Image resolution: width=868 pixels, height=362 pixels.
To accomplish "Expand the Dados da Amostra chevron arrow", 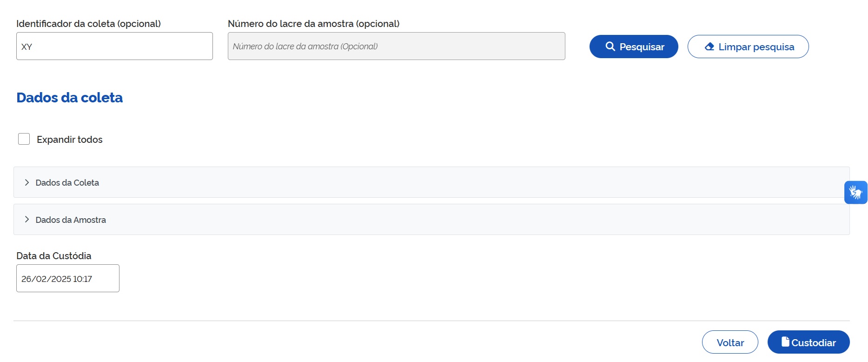I will (x=27, y=220).
